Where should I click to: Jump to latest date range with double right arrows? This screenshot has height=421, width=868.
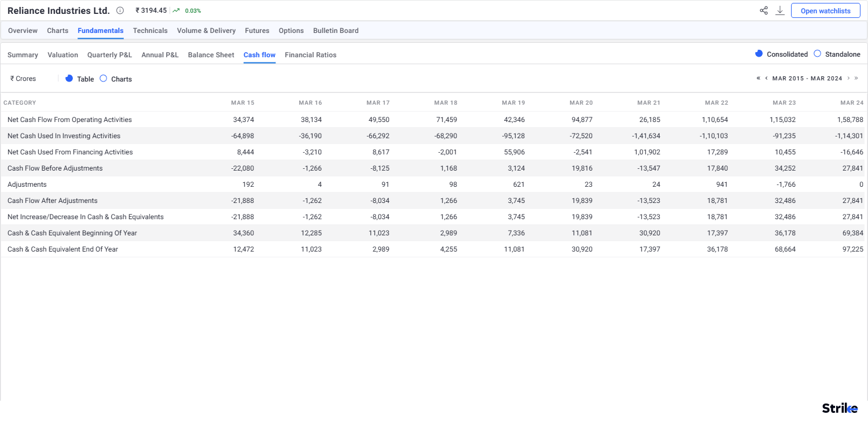856,78
